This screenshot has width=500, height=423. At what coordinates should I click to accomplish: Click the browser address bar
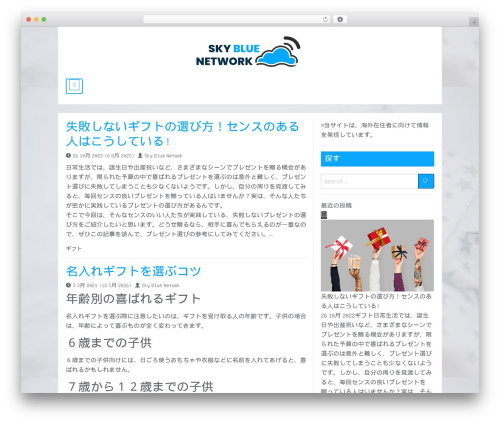236,20
